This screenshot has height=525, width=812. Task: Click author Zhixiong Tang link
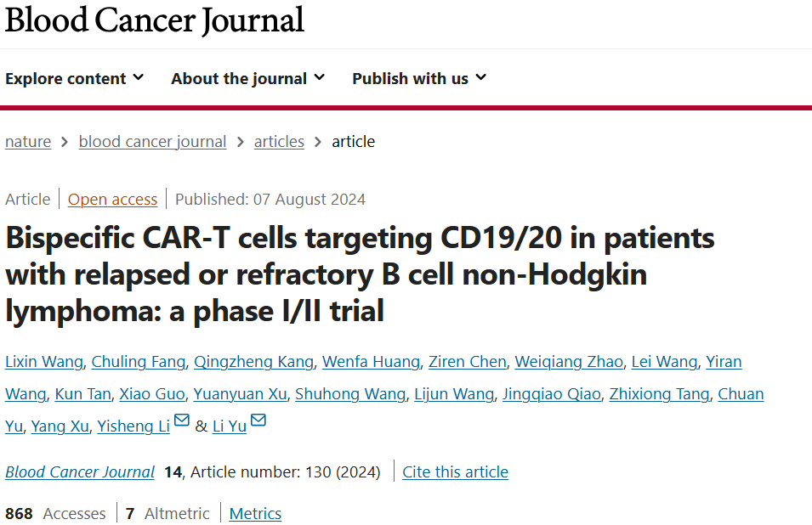pyautogui.click(x=659, y=394)
